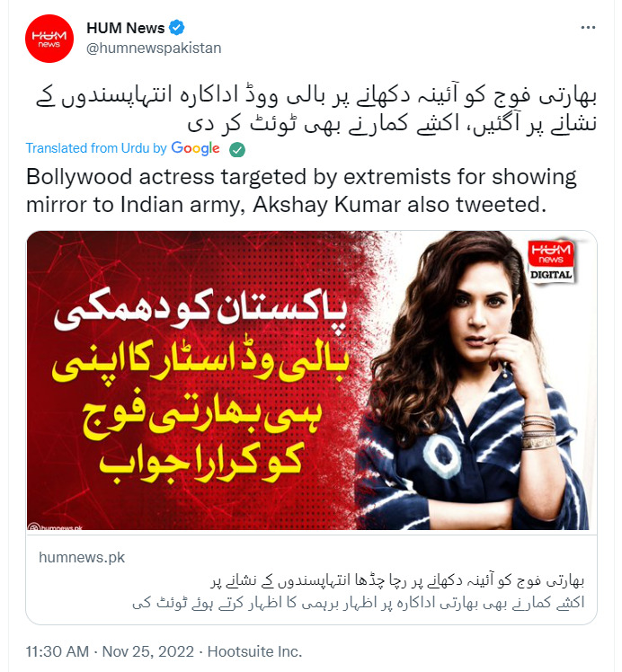Screen dimensions: 622x672
Task: Click the 11:30 AM · Nov 25, 2022 timestamp
Action: [110, 651]
